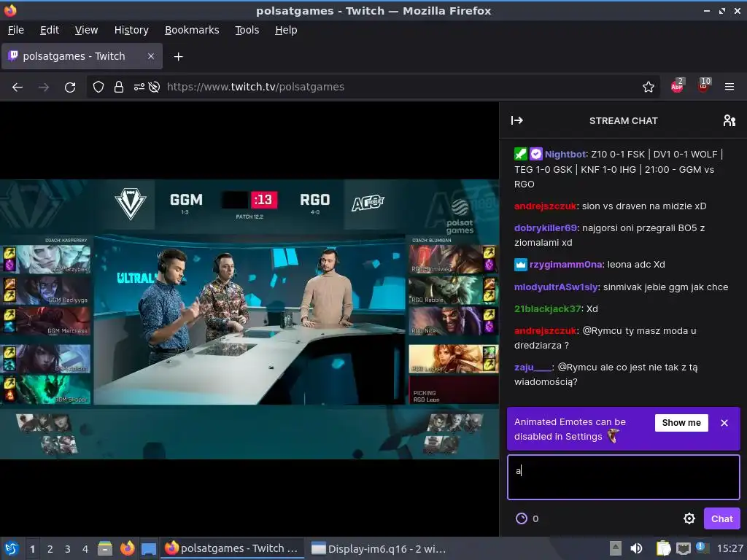Viewport: 747px width, 560px height.
Task: Launch Firefox from taskbar quick launcher
Action: pos(127,548)
